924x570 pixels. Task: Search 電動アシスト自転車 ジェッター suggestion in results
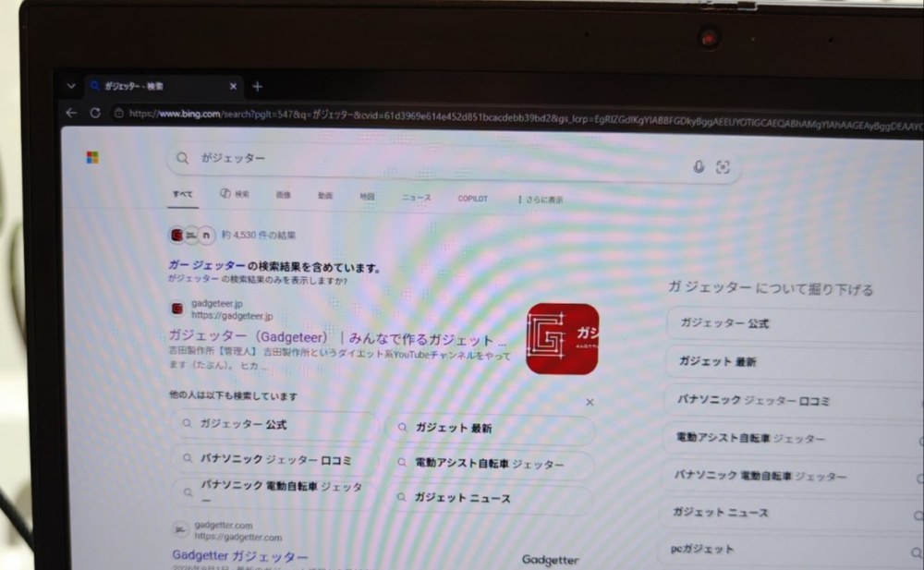[491, 464]
